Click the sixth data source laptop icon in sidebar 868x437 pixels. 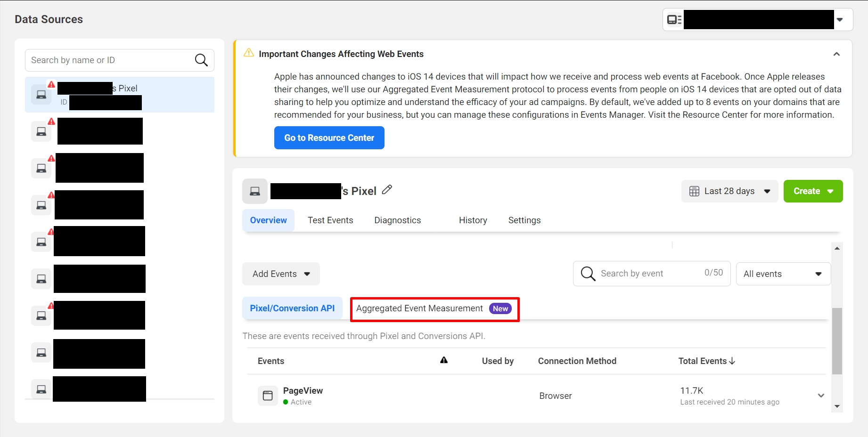point(41,279)
